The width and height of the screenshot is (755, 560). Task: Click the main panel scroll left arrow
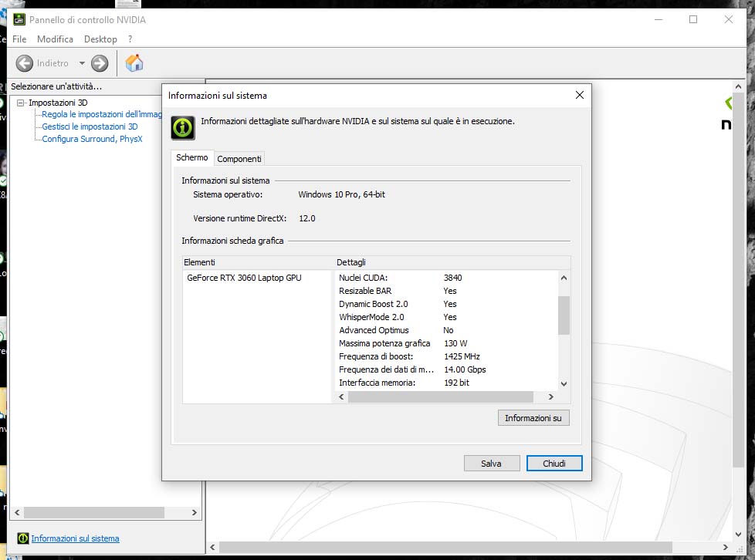pyautogui.click(x=213, y=547)
